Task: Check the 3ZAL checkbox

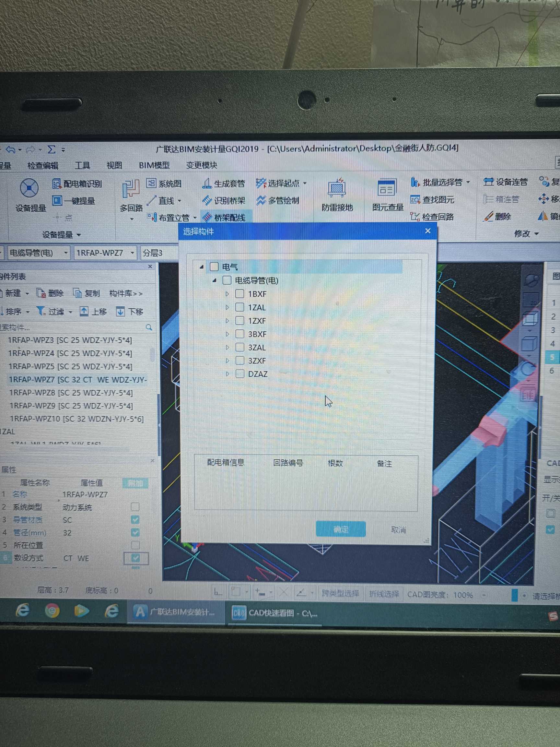Action: (240, 347)
